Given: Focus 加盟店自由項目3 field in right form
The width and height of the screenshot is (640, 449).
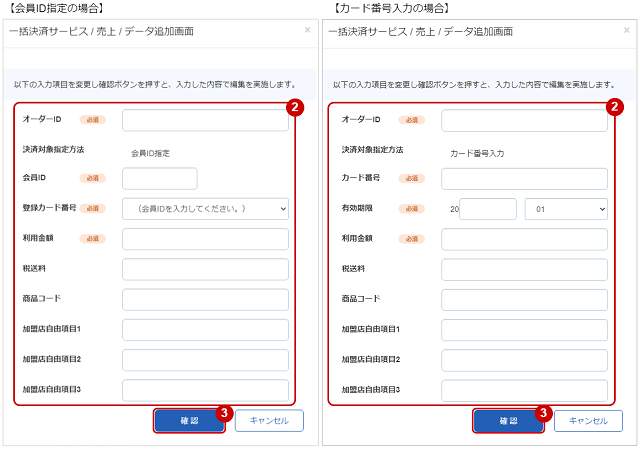Looking at the screenshot, I should 524,391.
